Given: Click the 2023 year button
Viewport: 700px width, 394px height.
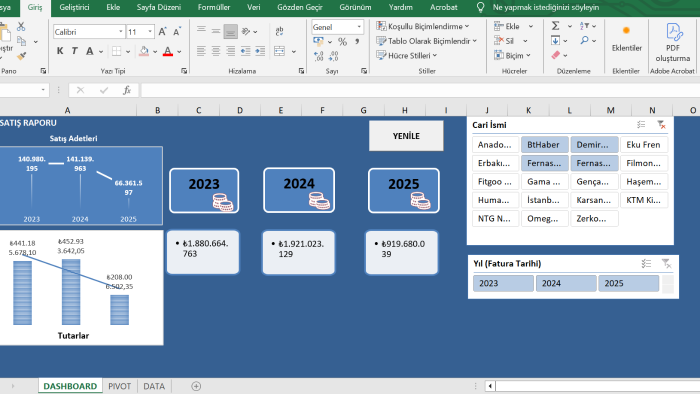Looking at the screenshot, I should (x=204, y=191).
